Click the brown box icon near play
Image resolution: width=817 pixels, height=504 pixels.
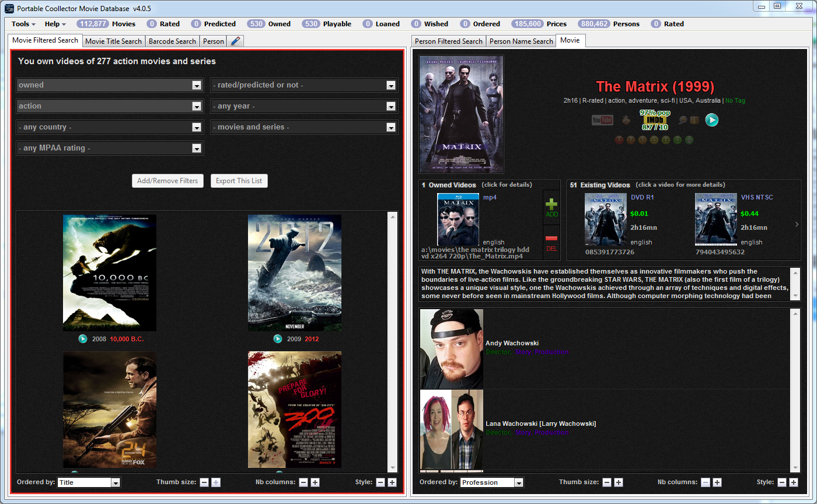[x=694, y=120]
